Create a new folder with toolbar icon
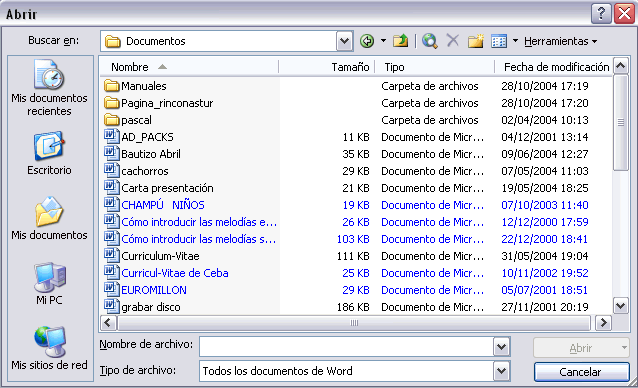The width and height of the screenshot is (638, 388). [475, 41]
